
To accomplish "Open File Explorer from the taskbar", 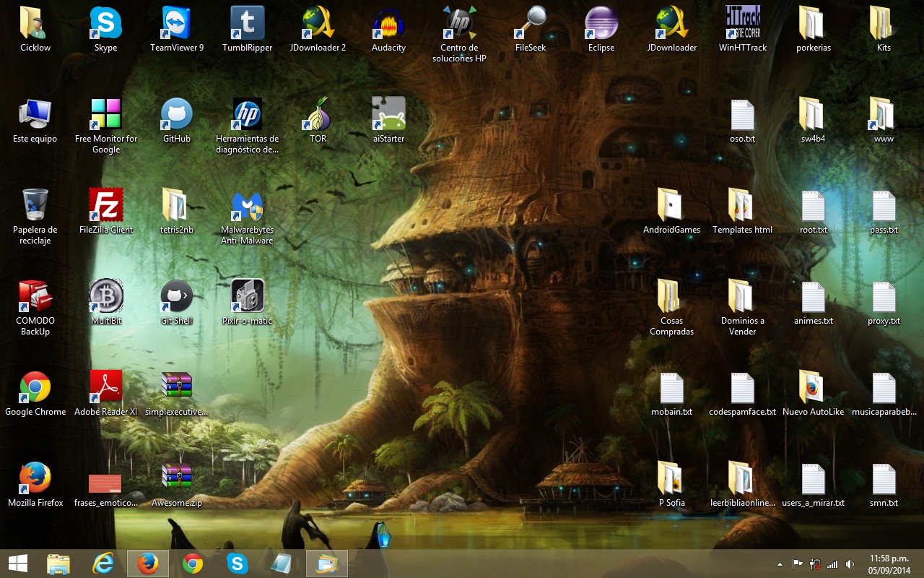I will (x=58, y=564).
